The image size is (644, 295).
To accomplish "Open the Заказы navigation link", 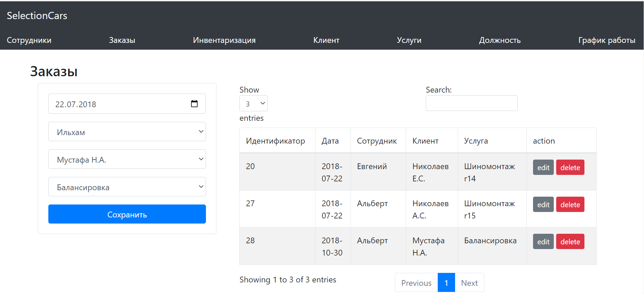I will [122, 40].
